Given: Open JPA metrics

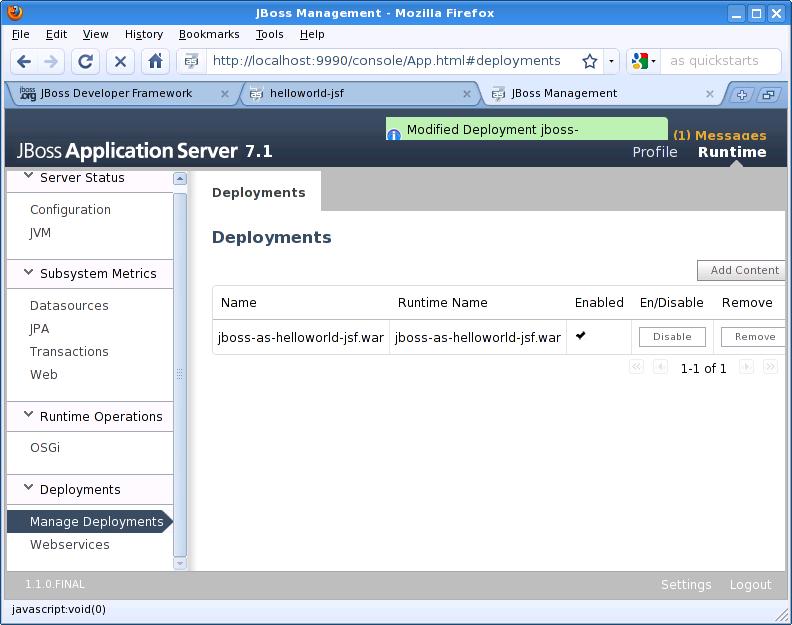Looking at the screenshot, I should [x=39, y=329].
